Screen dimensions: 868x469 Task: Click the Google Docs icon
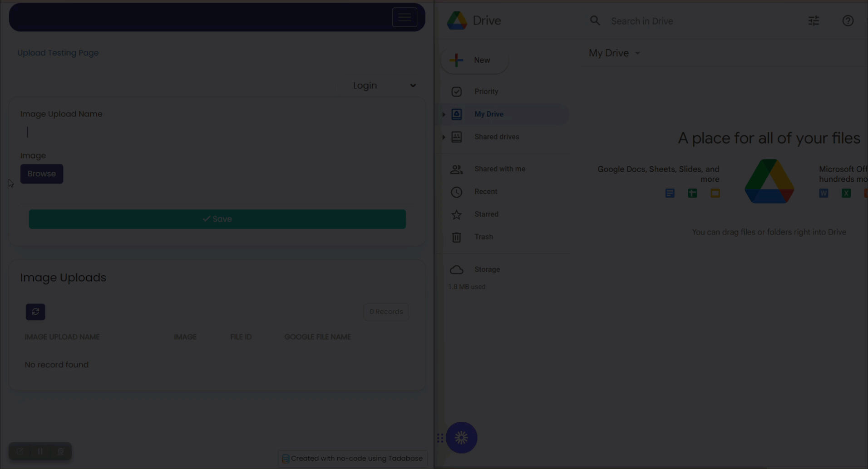[x=670, y=193]
